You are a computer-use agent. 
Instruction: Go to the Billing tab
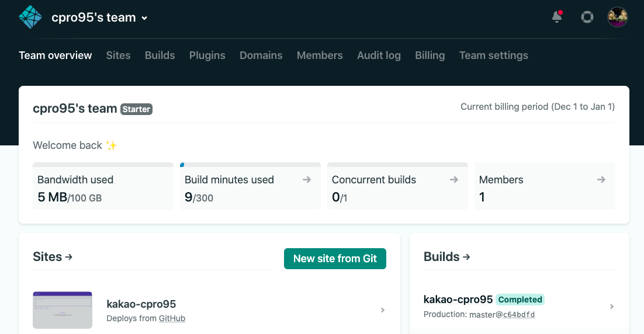(430, 55)
